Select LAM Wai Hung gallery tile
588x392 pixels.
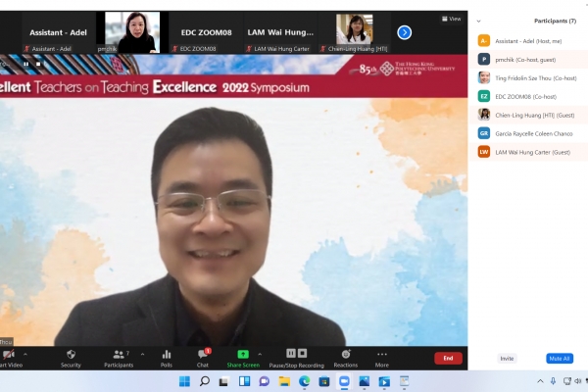pos(280,32)
